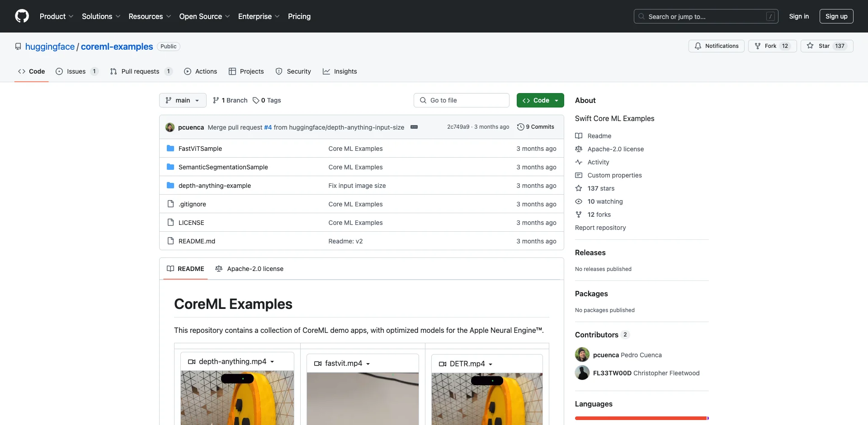Switch to the Code tab
Viewport: 868px width, 425px height.
pyautogui.click(x=32, y=71)
